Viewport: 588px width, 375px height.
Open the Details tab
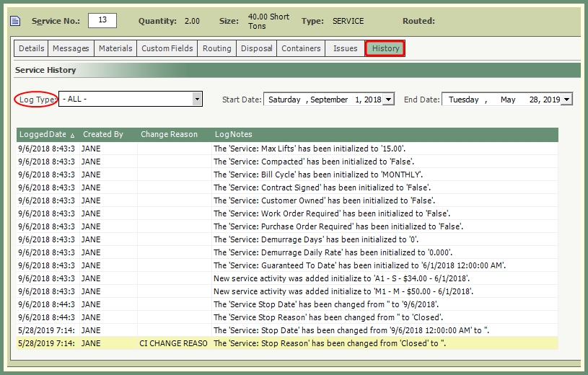pos(31,48)
